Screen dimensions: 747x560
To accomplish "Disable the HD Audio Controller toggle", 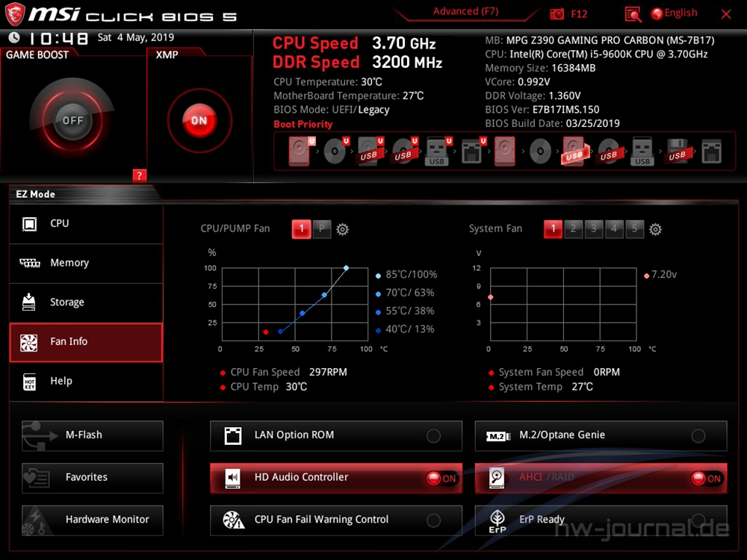I will 441,479.
